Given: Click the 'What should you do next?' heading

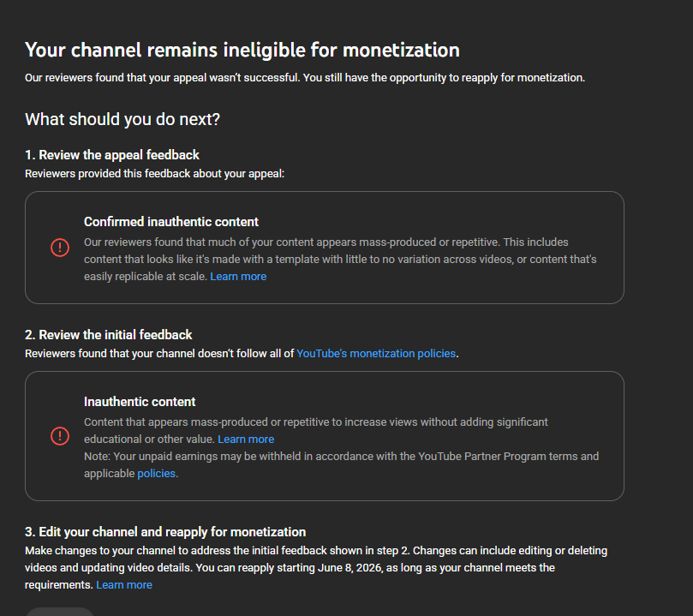Looking at the screenshot, I should pyautogui.click(x=122, y=119).
